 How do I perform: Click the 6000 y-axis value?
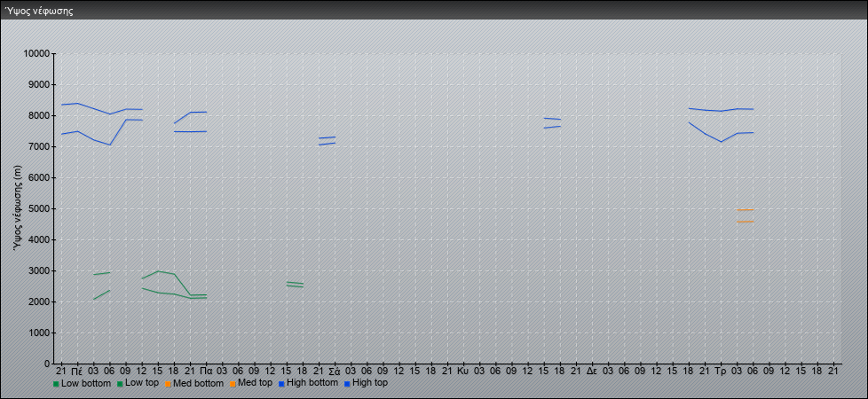39,177
